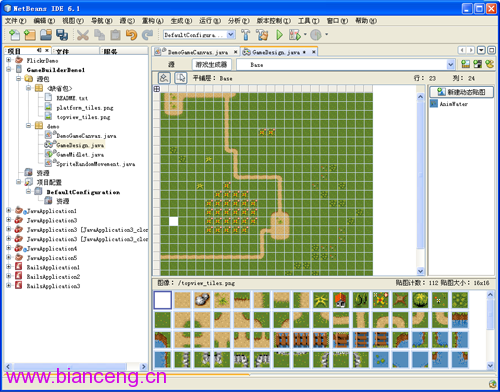Click the Save All toolbar icon

click(x=62, y=35)
